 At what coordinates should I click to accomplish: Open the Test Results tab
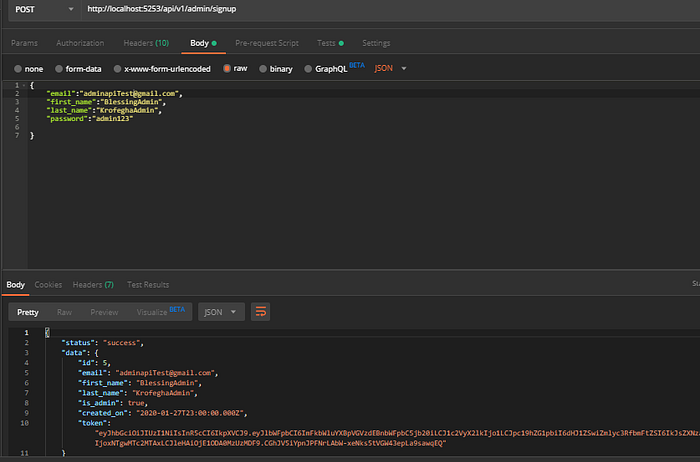[148, 285]
